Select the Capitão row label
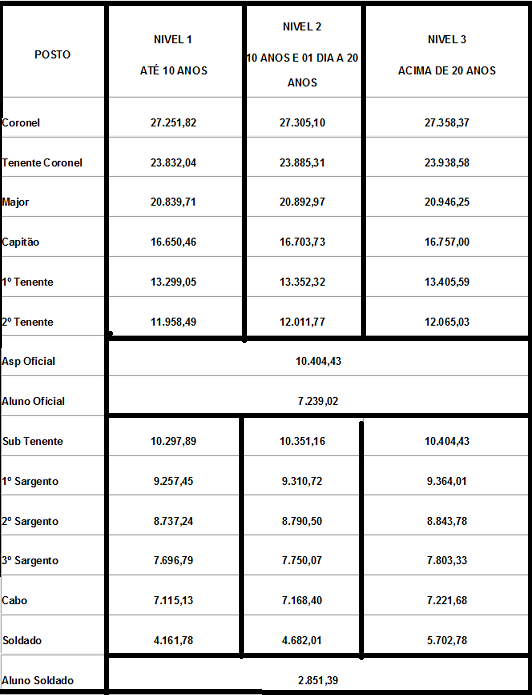 [x=20, y=242]
